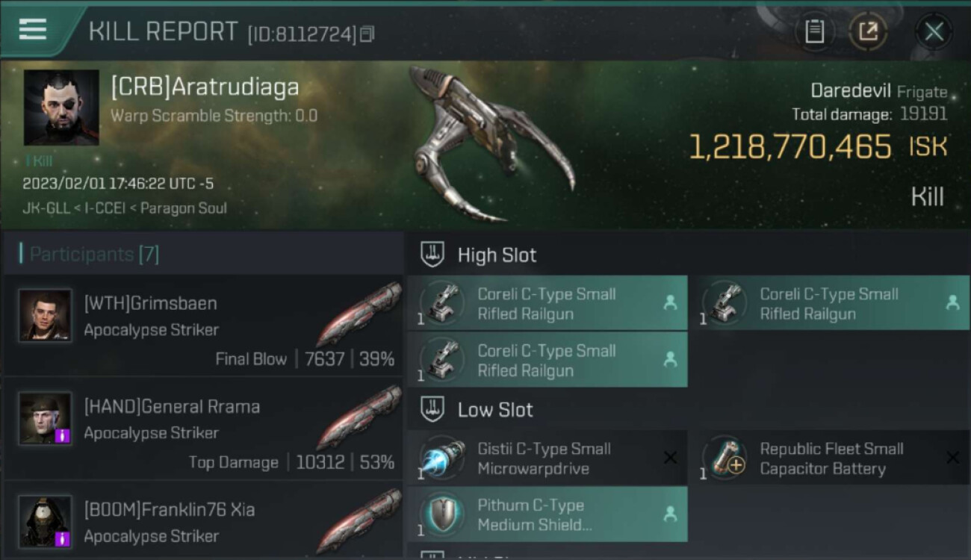
Task: Close the kill report window
Action: pos(934,31)
